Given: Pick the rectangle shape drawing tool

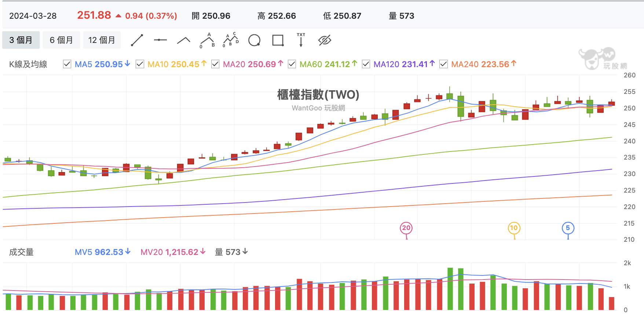Looking at the screenshot, I should [x=278, y=40].
